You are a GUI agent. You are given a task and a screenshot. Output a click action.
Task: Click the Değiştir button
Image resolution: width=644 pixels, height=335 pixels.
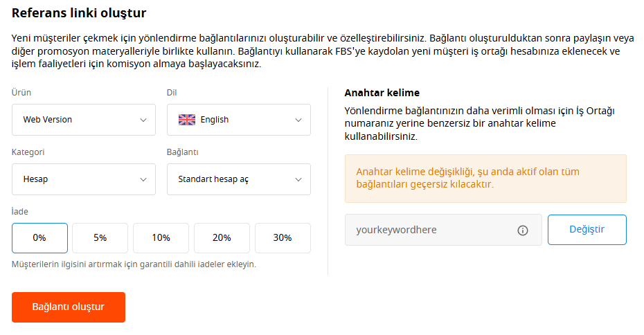(x=587, y=230)
